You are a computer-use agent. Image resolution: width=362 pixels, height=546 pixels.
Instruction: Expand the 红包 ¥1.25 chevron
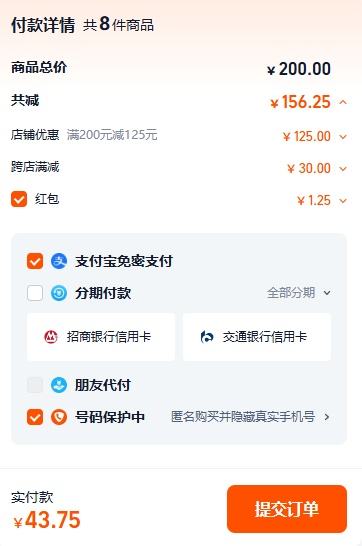343,201
